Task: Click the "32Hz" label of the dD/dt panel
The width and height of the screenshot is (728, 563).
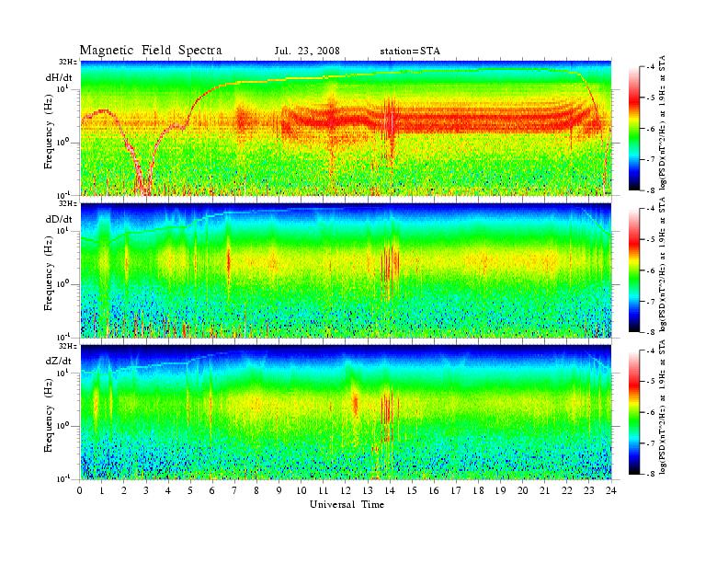Action: 68,203
